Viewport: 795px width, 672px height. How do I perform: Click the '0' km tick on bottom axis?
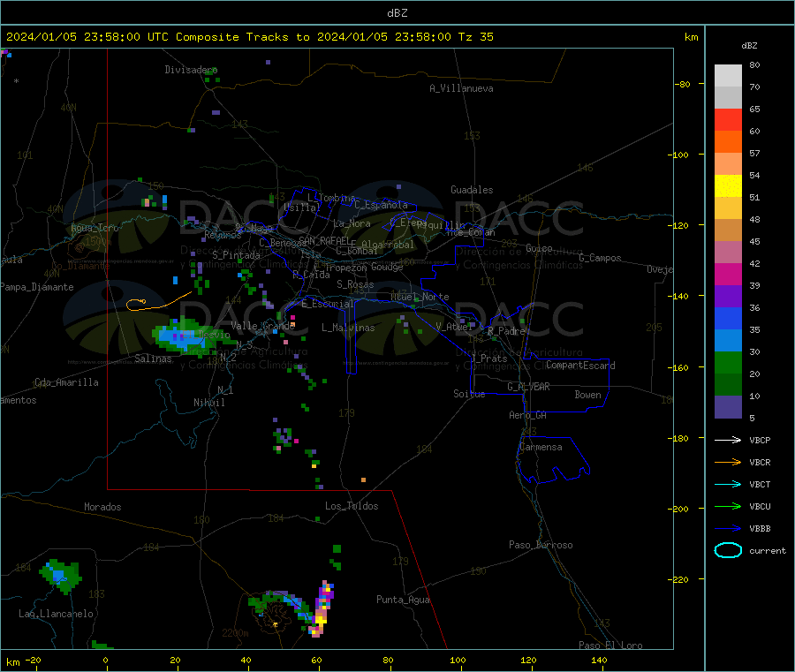(105, 660)
